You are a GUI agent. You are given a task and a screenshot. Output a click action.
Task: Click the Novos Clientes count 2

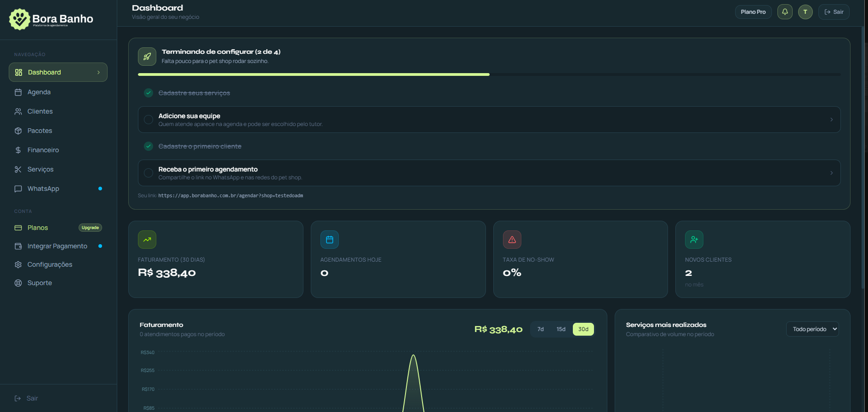click(688, 273)
